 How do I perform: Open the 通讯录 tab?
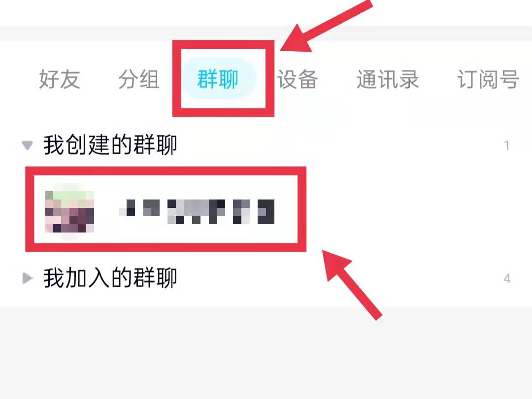pos(388,79)
